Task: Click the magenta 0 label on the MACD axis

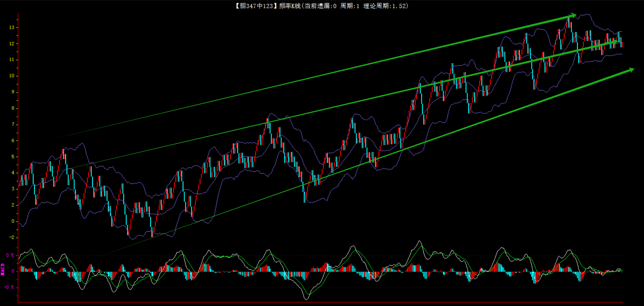Action: pos(13,271)
